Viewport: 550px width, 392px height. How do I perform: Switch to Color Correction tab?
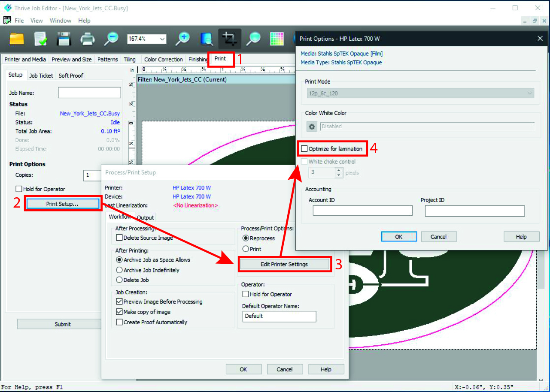(x=164, y=60)
